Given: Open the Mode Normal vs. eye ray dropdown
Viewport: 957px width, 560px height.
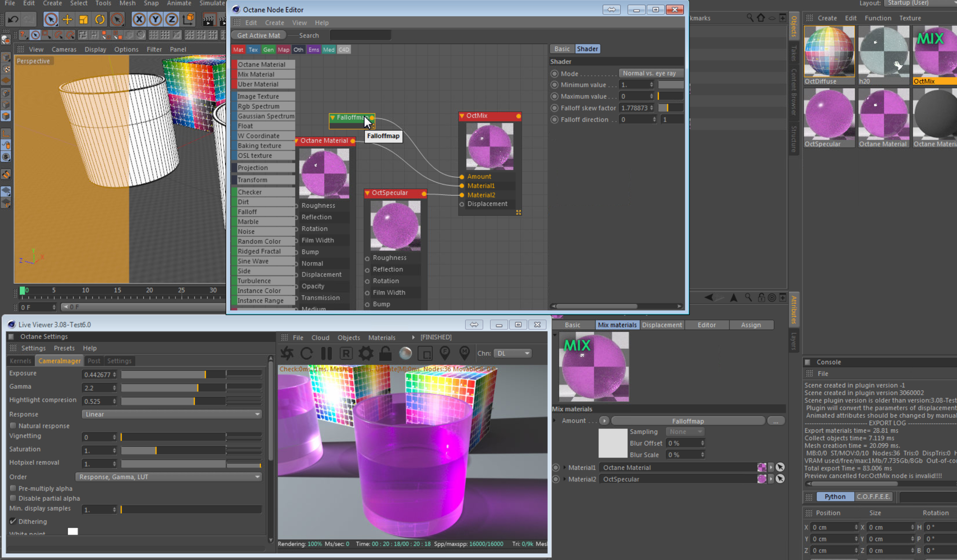Looking at the screenshot, I should 650,73.
